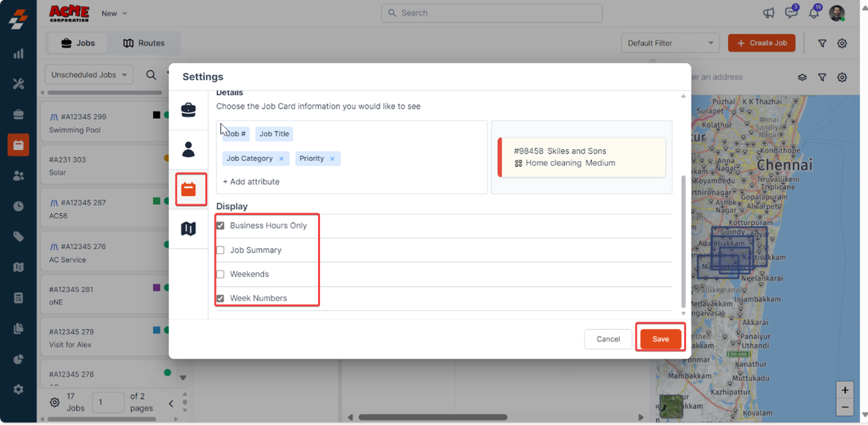Open job #A12345 276 AC Service
This screenshot has width=868, height=425.
click(x=105, y=252)
